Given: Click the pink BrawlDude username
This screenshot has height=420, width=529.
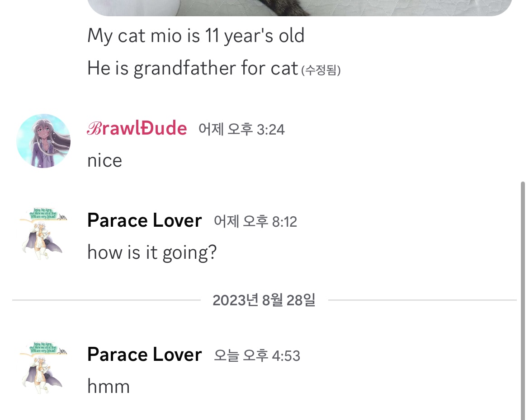Looking at the screenshot, I should point(137,129).
